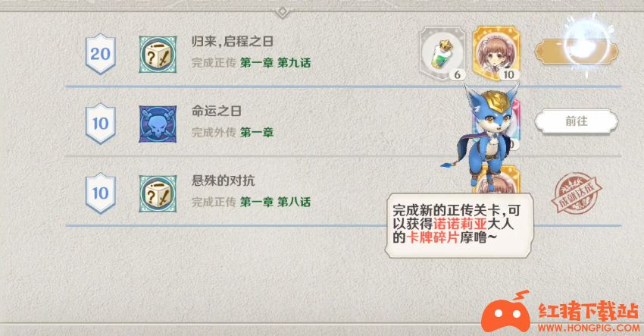Open the WWW.HONGPIG.COM watermark link
Viewport: 644px width, 336px height.
(589, 328)
